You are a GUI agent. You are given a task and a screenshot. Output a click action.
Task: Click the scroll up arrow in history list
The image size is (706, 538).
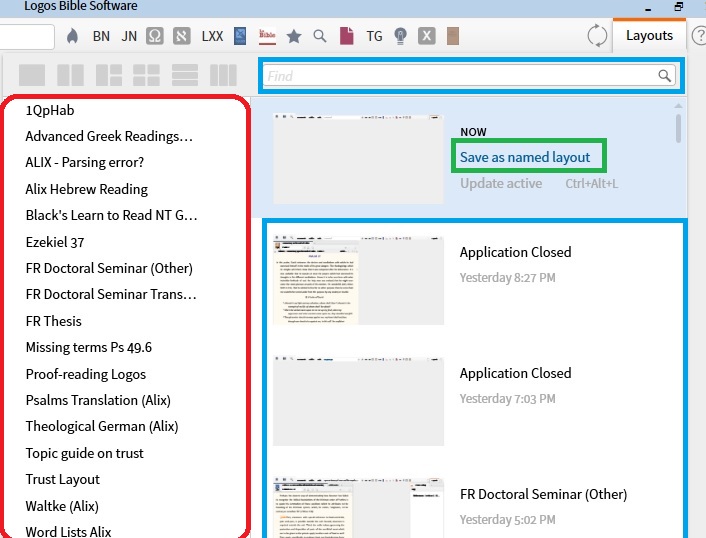coord(678,106)
